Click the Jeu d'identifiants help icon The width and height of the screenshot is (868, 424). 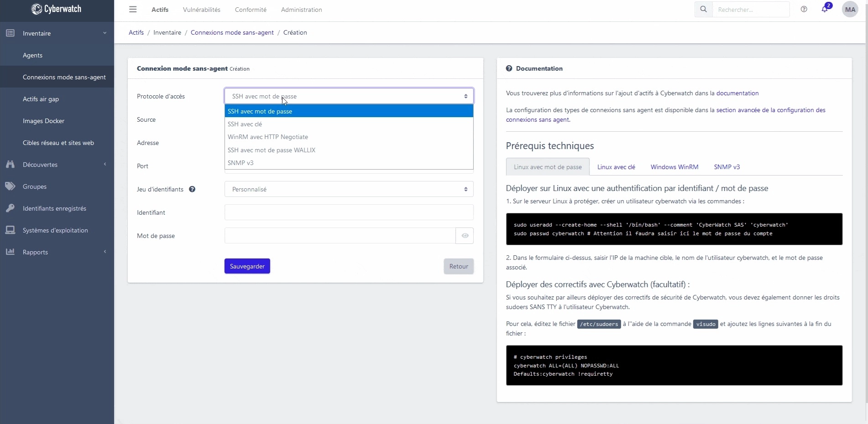click(192, 189)
